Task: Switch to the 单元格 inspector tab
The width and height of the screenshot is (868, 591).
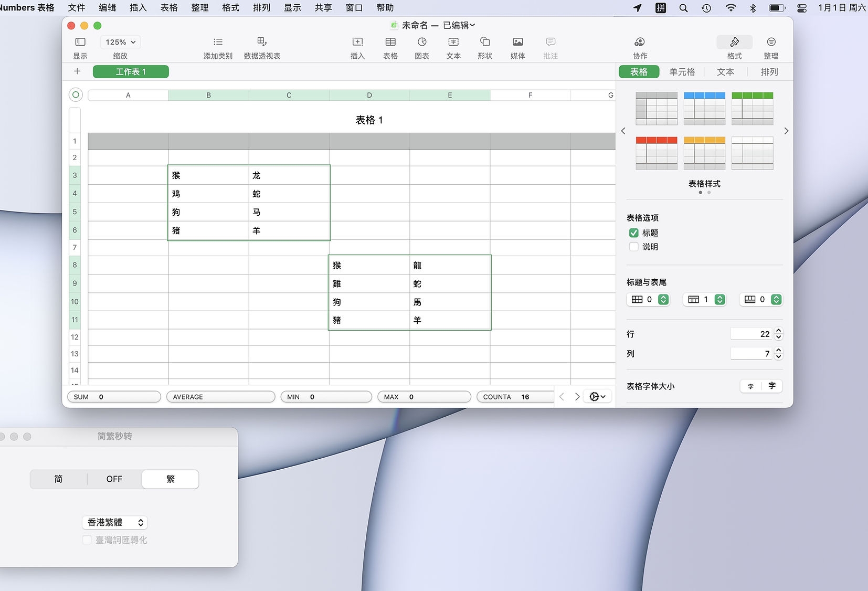Action: [682, 72]
